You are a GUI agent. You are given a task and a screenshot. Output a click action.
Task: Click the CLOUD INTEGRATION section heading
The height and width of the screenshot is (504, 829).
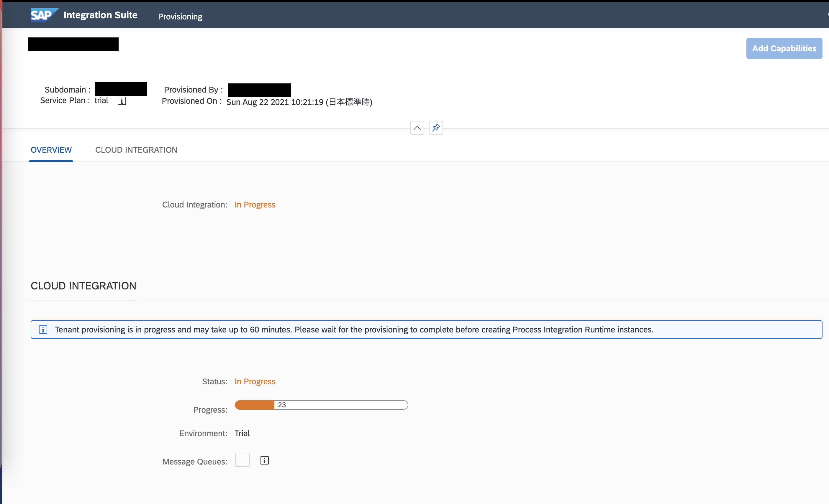pyautogui.click(x=83, y=286)
